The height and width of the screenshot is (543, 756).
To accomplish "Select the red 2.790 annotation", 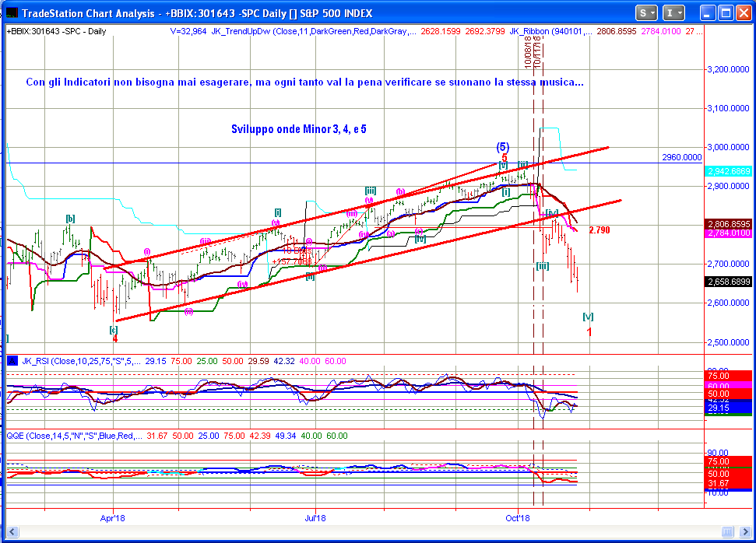I will (x=600, y=230).
